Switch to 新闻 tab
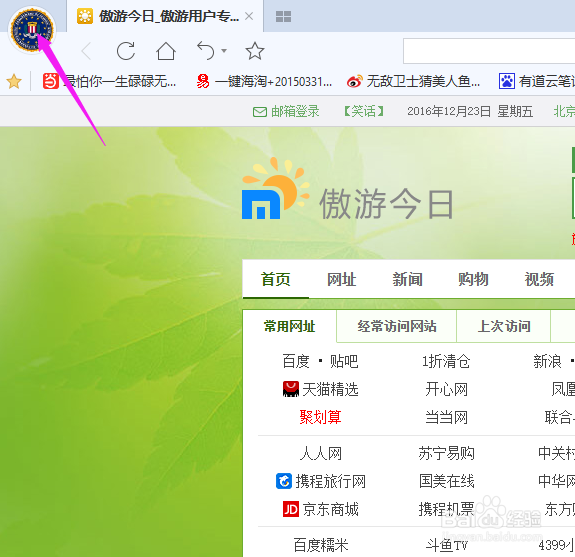This screenshot has width=575, height=557. (x=407, y=279)
